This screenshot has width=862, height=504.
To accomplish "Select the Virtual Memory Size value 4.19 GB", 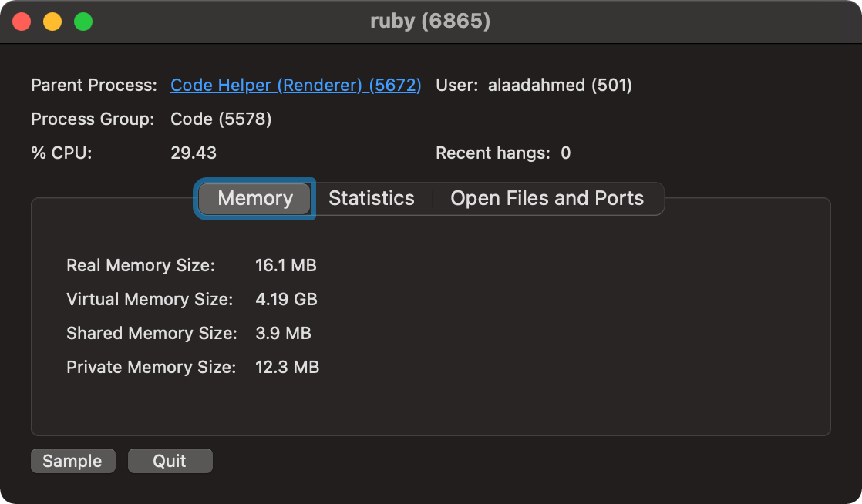I will pyautogui.click(x=286, y=299).
